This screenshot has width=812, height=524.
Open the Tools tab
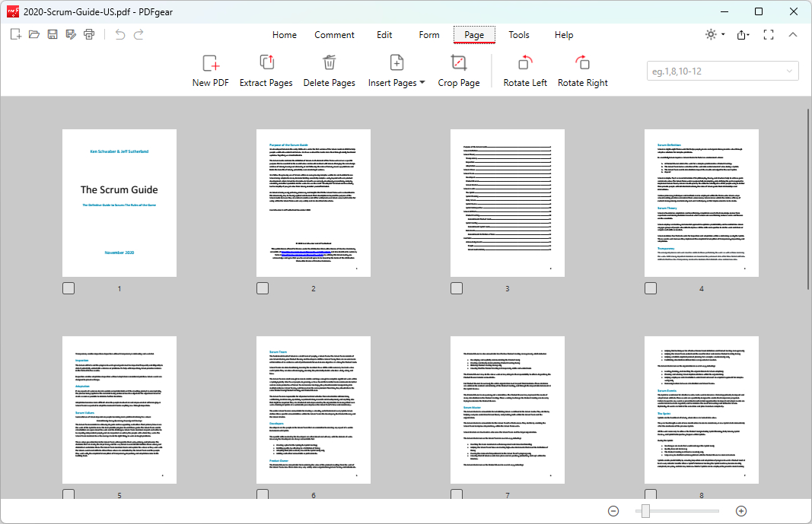click(519, 35)
